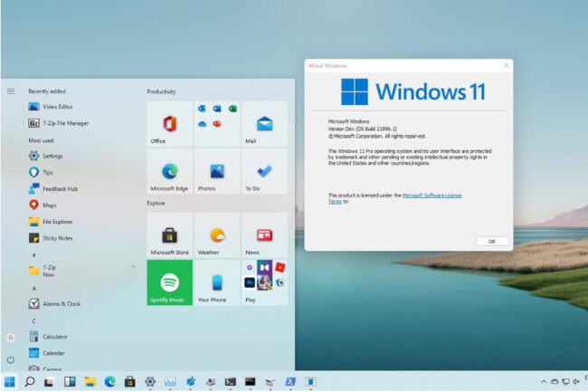The height and width of the screenshot is (392, 588).
Task: Click OK in About Windows dialog
Action: [x=491, y=241]
